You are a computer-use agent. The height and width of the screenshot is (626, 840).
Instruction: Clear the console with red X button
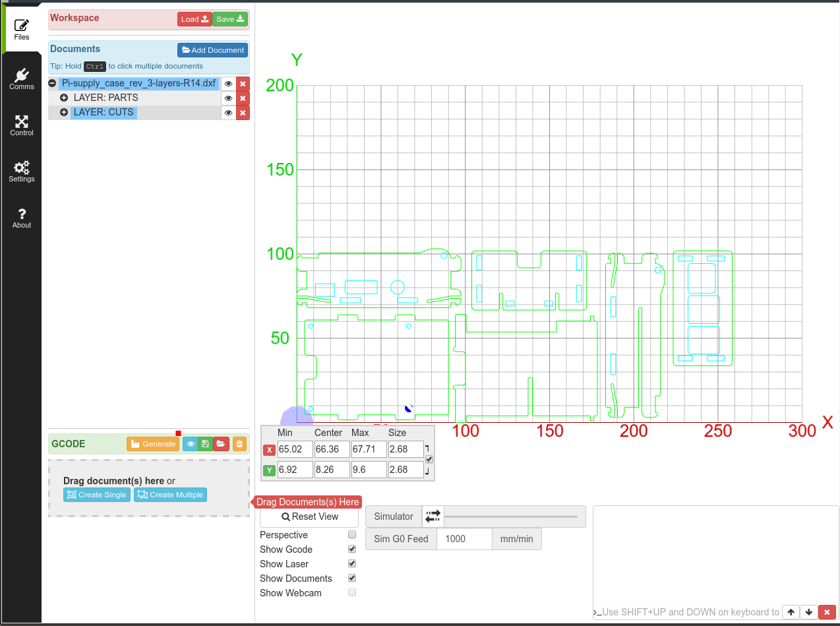pos(827,612)
